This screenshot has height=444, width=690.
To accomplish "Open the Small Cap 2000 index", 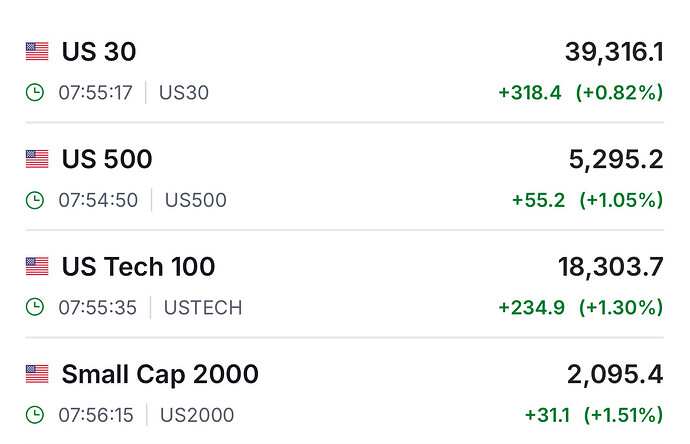I will (x=160, y=374).
